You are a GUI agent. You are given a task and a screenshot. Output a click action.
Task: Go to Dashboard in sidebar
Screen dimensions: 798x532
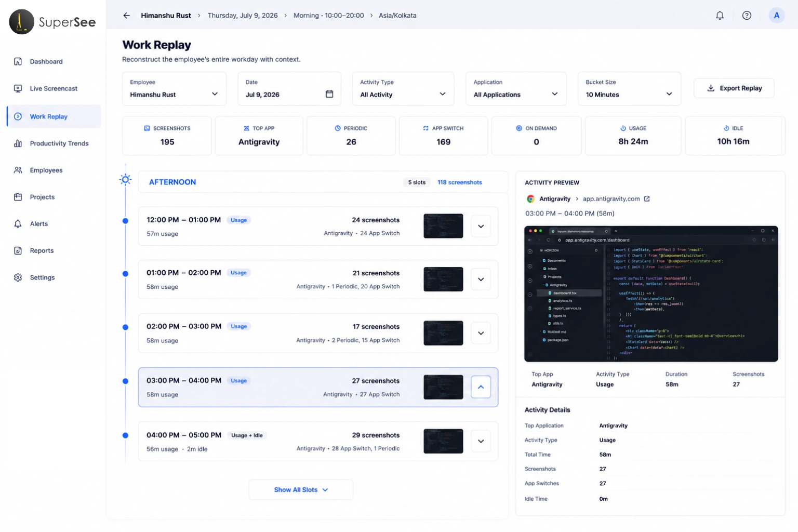[x=54, y=61]
